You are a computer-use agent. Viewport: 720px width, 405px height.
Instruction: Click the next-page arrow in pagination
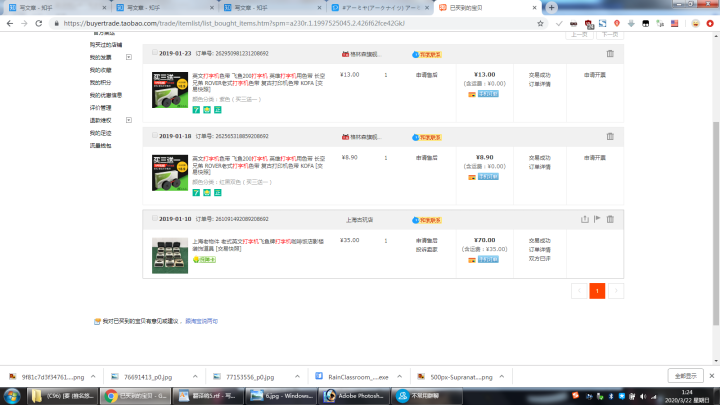tap(616, 291)
